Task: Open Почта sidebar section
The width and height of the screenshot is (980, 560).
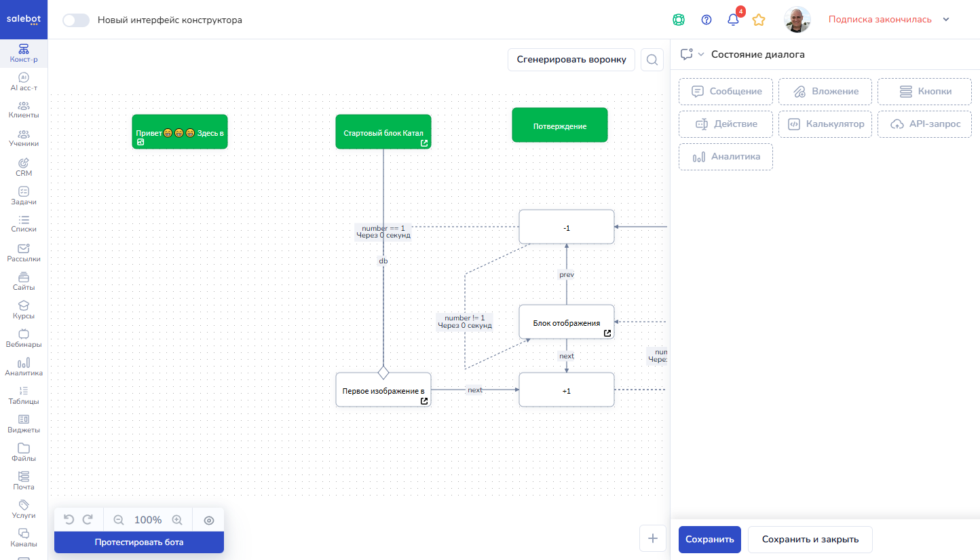Action: coord(24,481)
